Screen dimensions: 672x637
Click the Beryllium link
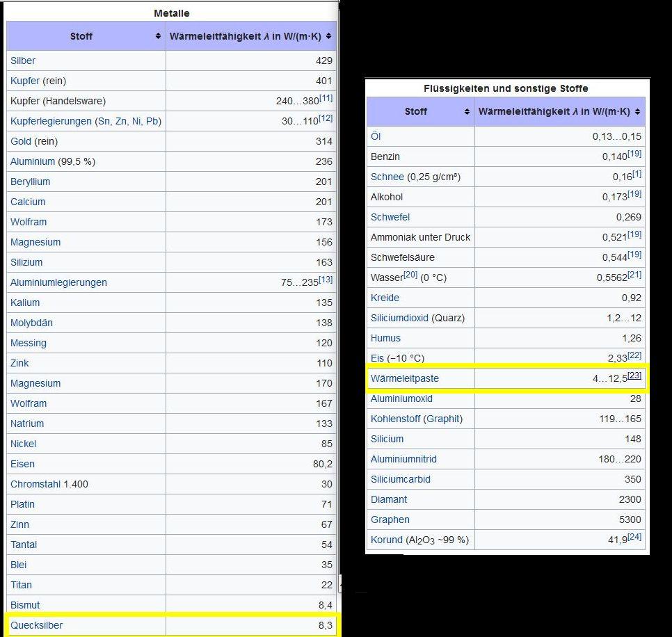(30, 182)
